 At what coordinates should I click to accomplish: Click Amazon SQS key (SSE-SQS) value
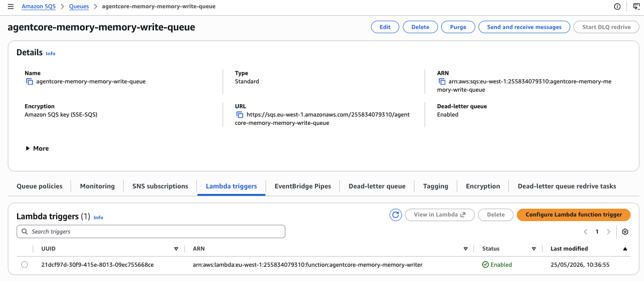[61, 115]
